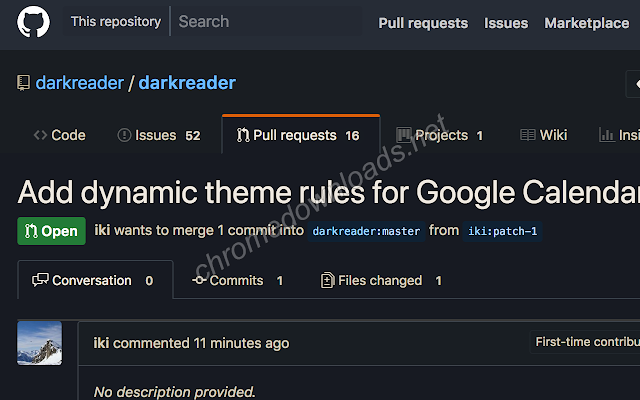Viewport: 640px width, 400px height.
Task: Click the GitHub Octocat logo
Action: click(33, 22)
